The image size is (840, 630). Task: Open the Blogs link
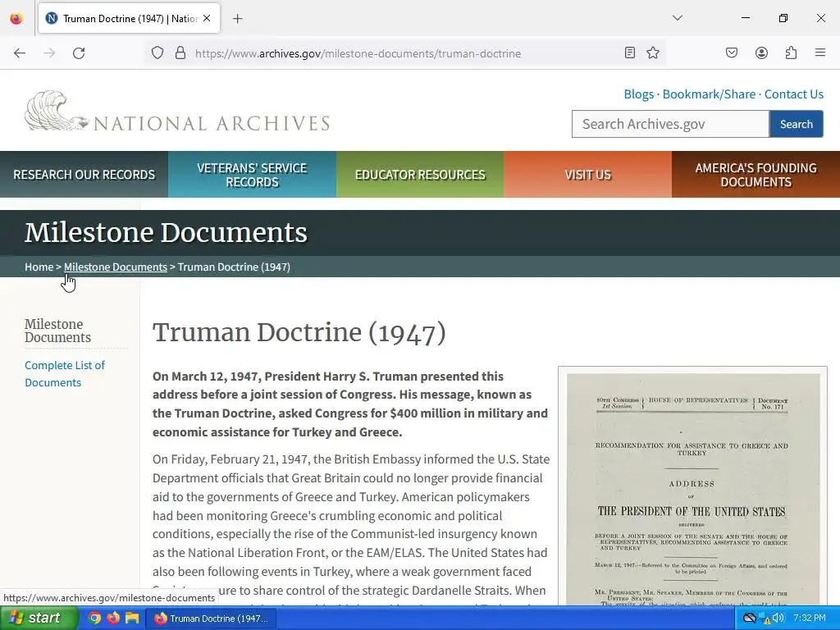coord(638,94)
